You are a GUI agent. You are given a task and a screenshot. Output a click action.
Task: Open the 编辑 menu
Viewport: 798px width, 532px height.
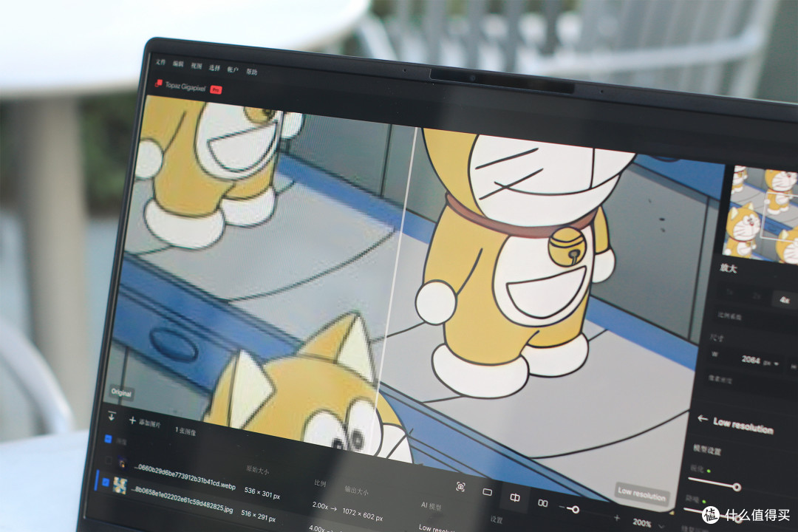coord(178,64)
